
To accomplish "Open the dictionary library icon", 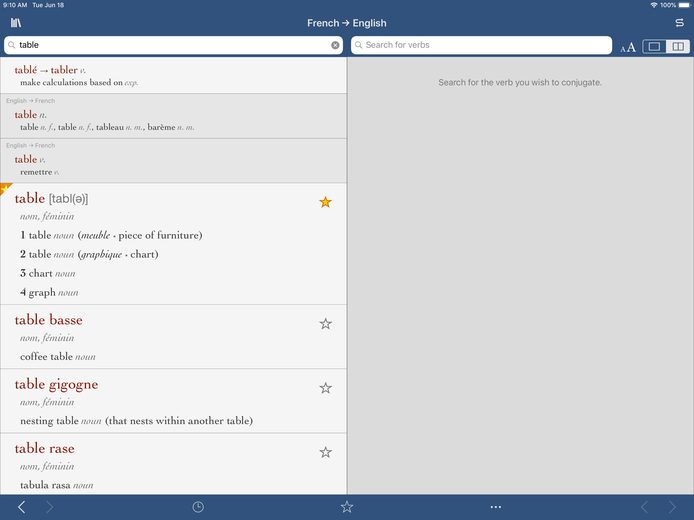I will pos(16,23).
